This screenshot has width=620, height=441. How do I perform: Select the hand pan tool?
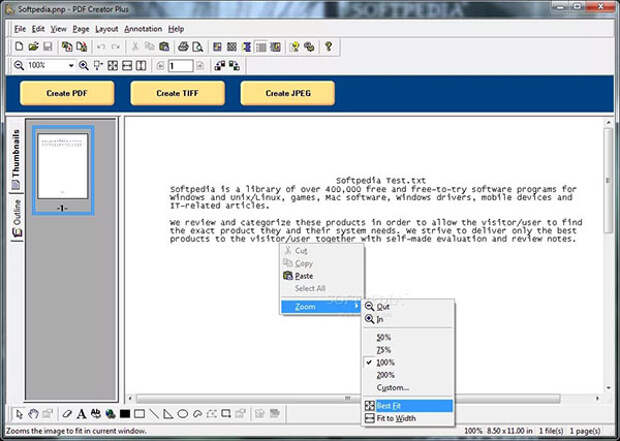34,413
